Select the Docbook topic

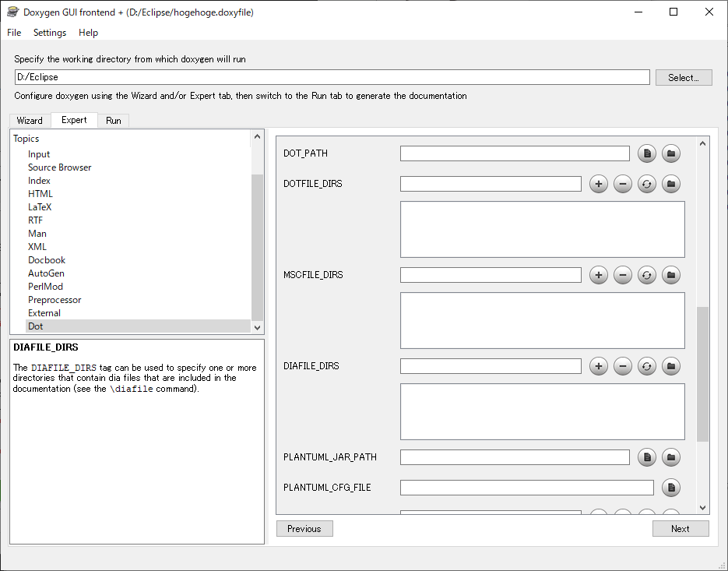coord(47,260)
